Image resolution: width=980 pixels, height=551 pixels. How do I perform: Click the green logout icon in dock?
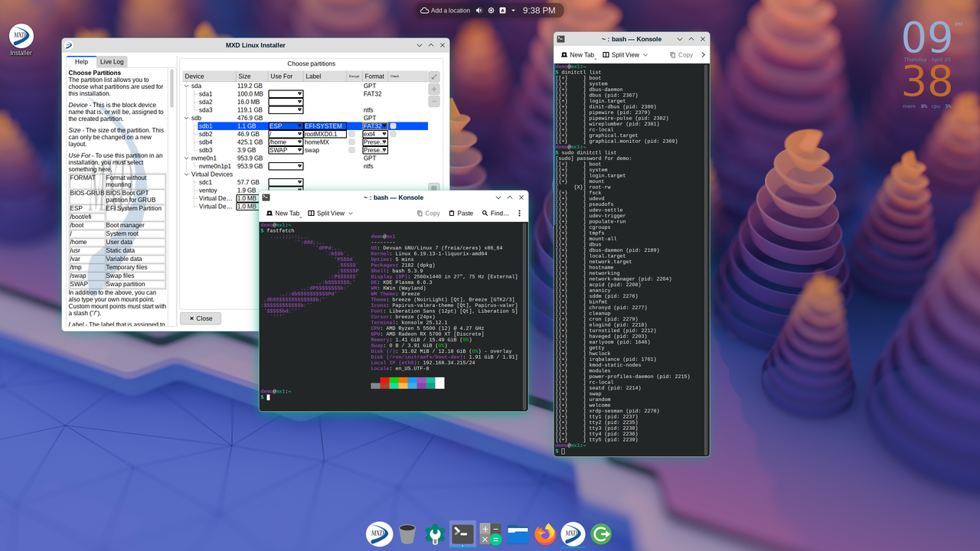[x=601, y=533]
